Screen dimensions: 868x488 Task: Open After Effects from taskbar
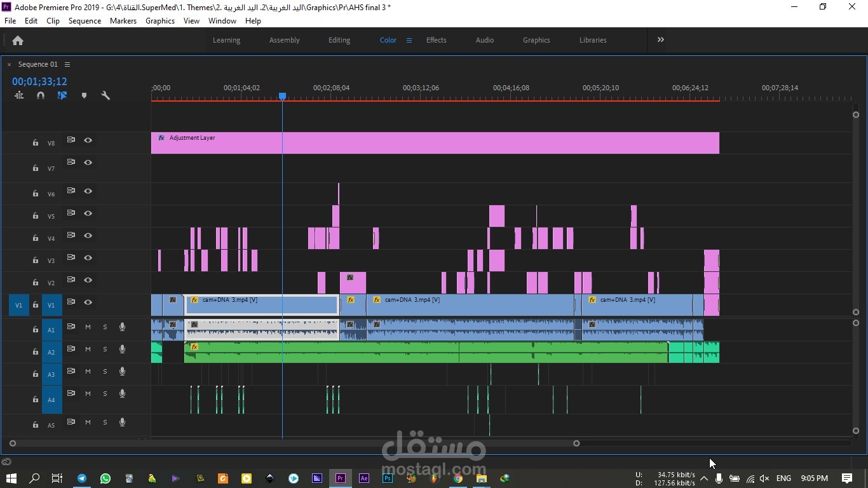(x=364, y=478)
